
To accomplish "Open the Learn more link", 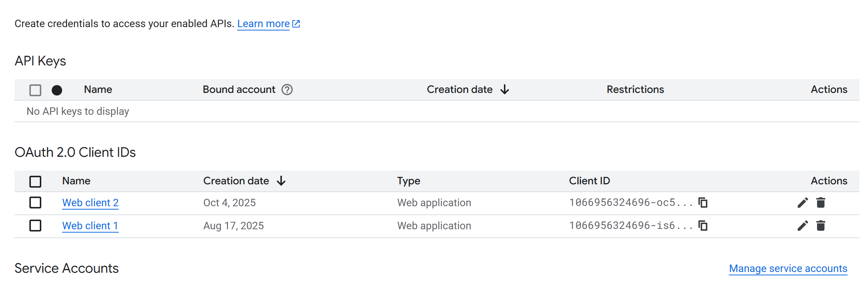I will tap(263, 24).
